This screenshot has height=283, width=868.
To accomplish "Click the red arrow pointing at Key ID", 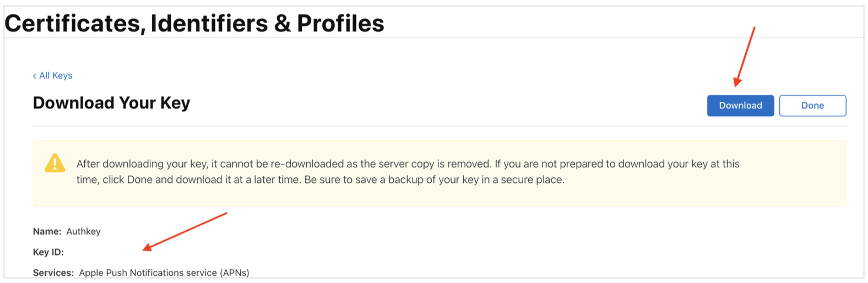I will 185,231.
